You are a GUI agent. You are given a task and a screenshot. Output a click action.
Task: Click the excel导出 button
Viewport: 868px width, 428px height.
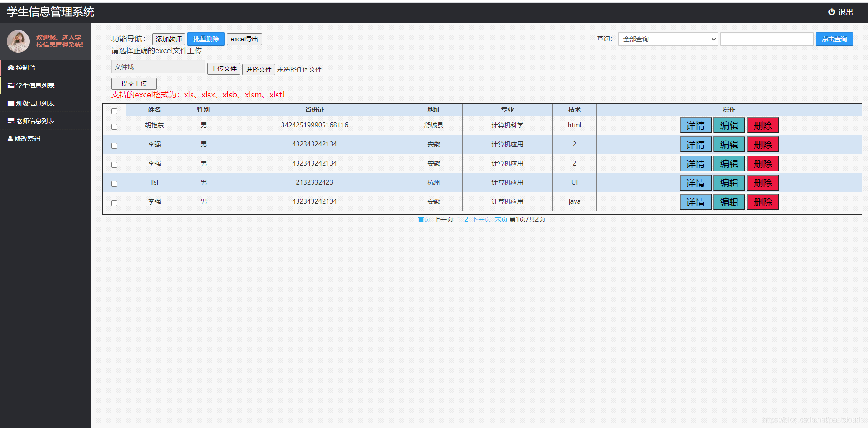point(244,39)
